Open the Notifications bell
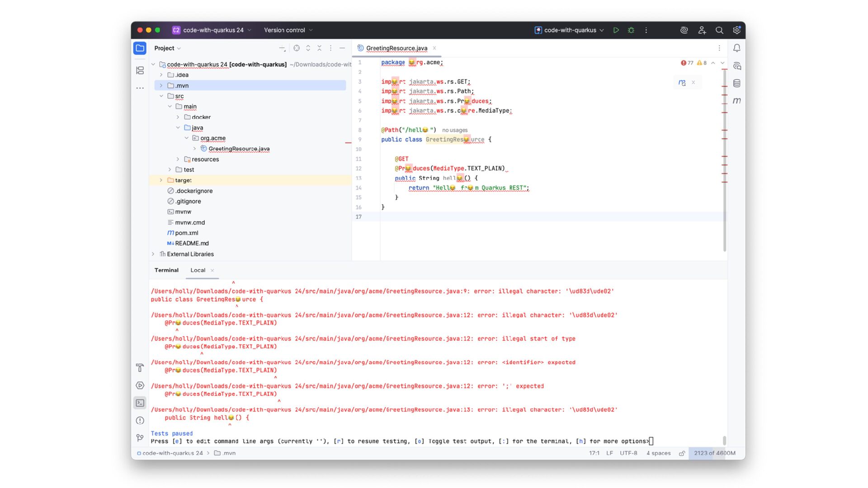The image size is (868, 488). pyautogui.click(x=737, y=48)
